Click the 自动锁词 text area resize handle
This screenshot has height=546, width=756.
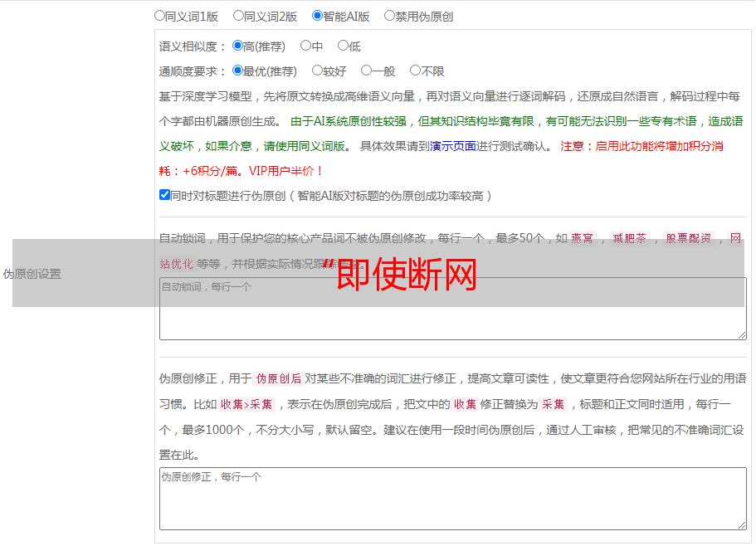pos(741,334)
